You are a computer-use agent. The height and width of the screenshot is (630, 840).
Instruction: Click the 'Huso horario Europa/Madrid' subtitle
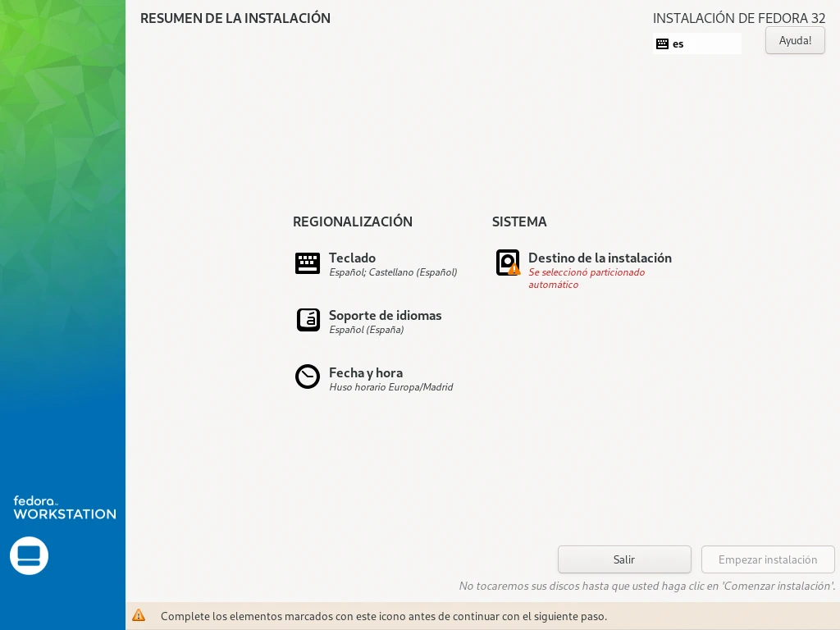coord(390,387)
